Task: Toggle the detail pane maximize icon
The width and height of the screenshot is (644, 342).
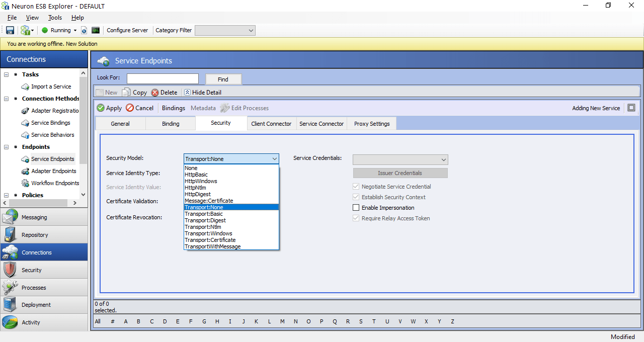Action: click(631, 108)
